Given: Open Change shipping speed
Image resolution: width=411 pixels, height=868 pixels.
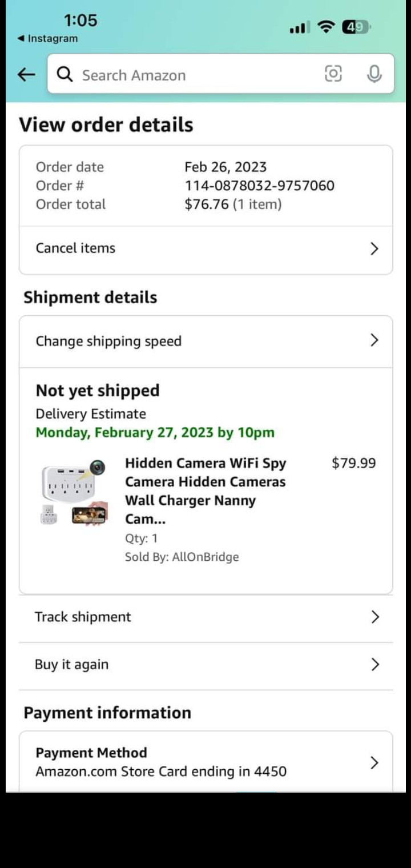Looking at the screenshot, I should click(x=205, y=341).
